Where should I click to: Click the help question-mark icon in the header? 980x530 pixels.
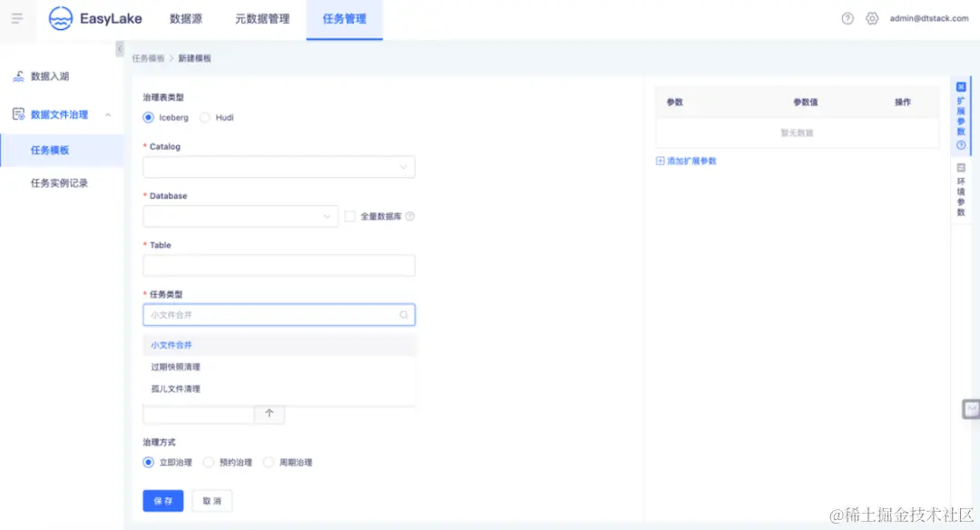pos(848,17)
